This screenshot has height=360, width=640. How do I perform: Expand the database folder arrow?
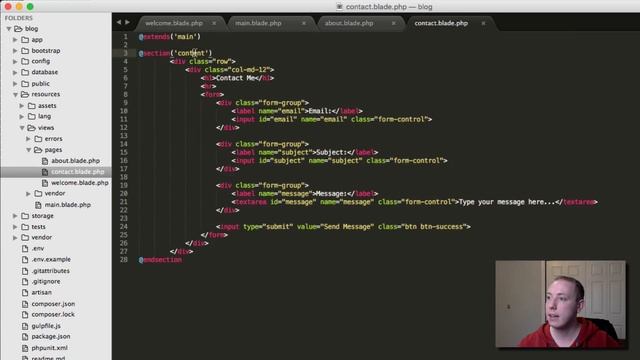(x=15, y=73)
